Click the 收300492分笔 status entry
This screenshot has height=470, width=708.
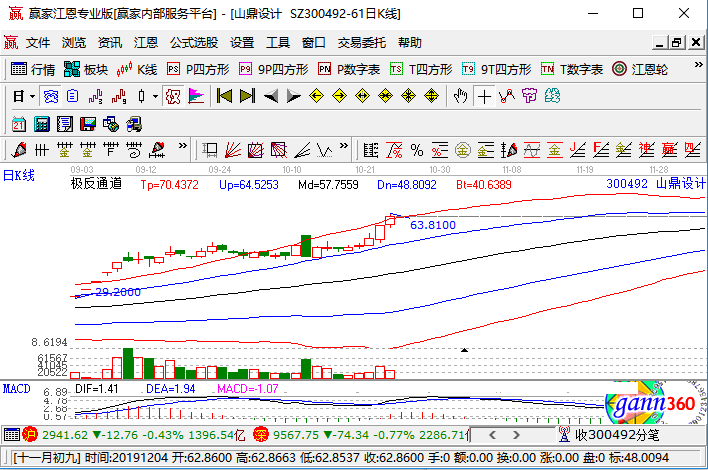click(x=609, y=435)
